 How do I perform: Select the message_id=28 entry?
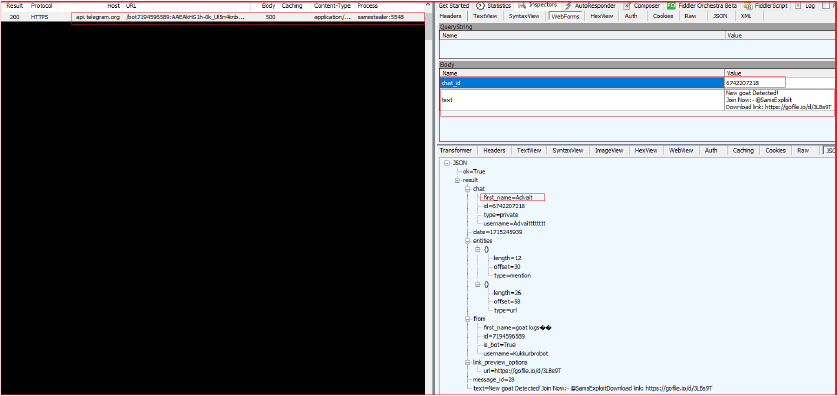coord(493,379)
